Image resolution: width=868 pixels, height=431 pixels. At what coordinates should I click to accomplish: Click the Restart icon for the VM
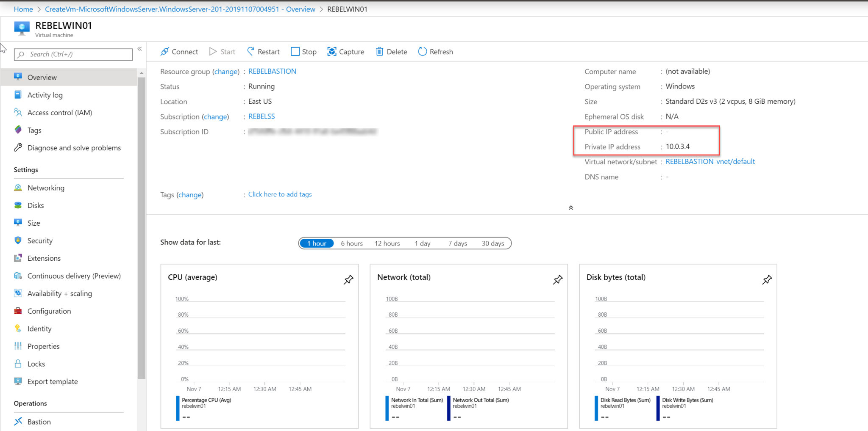[x=251, y=52]
